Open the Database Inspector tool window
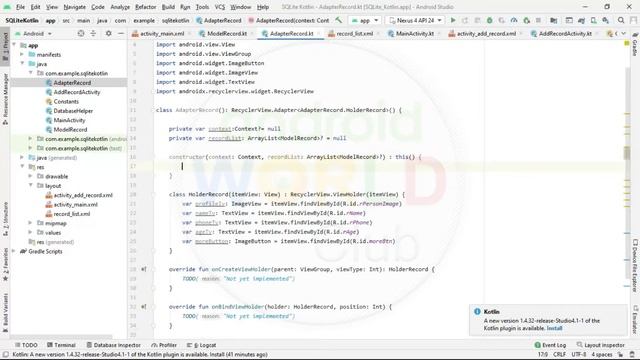 tap(113, 345)
